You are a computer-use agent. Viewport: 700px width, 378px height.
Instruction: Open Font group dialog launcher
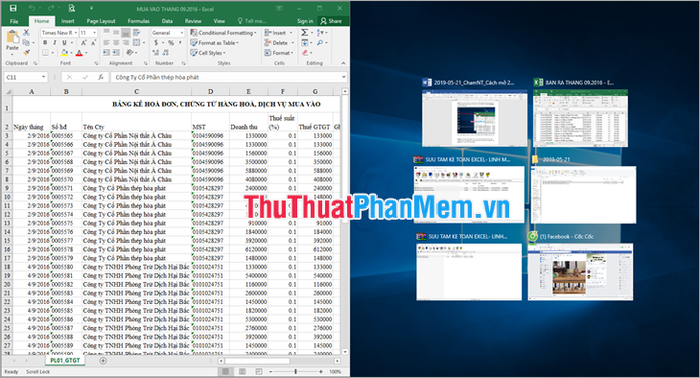[x=97, y=63]
